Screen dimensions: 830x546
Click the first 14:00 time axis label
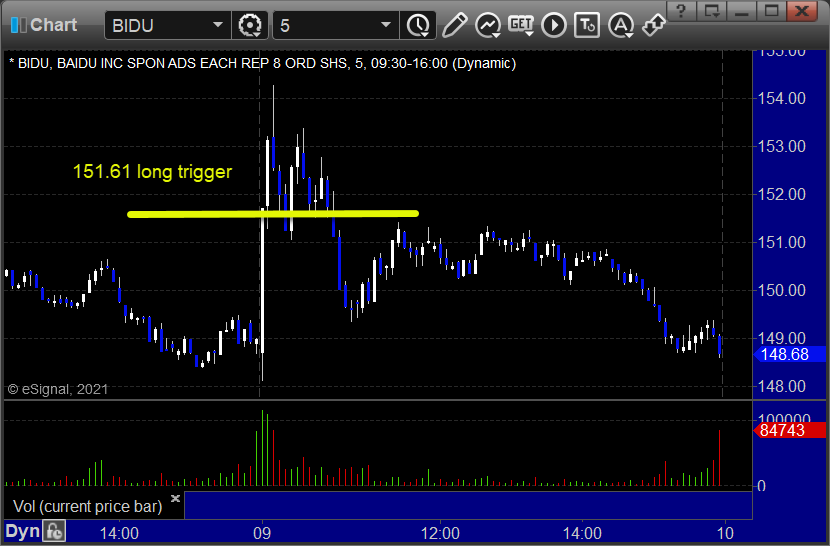pos(119,533)
